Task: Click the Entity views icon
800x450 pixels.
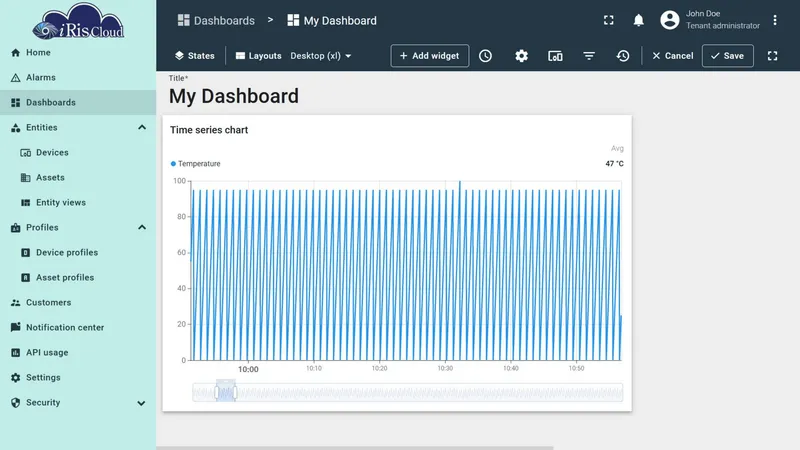Action: pos(26,203)
